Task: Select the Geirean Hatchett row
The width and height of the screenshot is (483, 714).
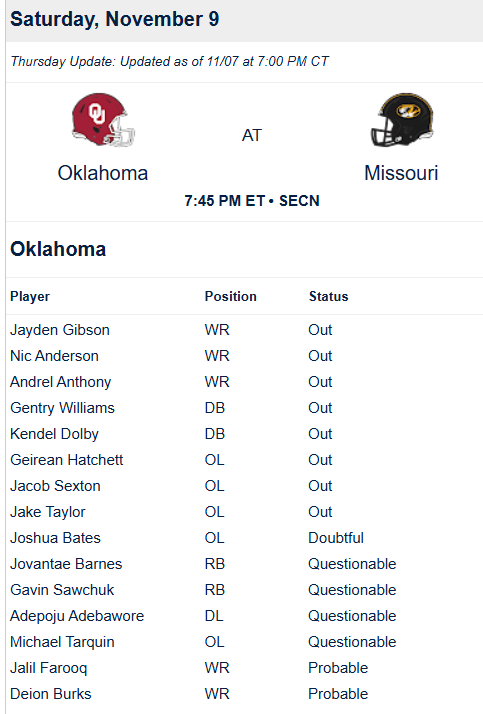Action: click(244, 460)
